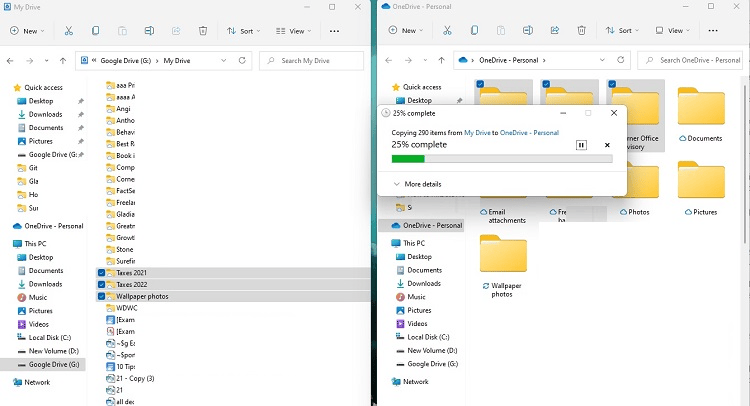The image size is (750, 406).
Task: Open Email attachments folder in OneDrive pane
Action: (503, 216)
